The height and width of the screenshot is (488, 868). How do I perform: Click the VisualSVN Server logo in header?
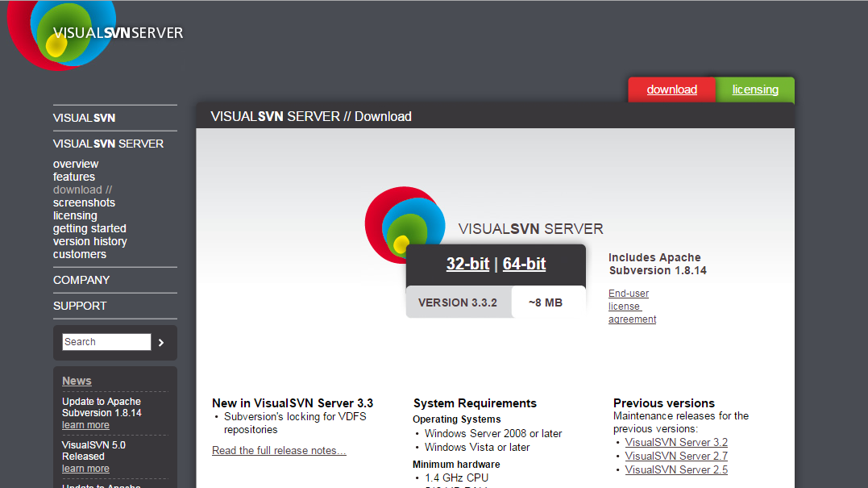95,33
